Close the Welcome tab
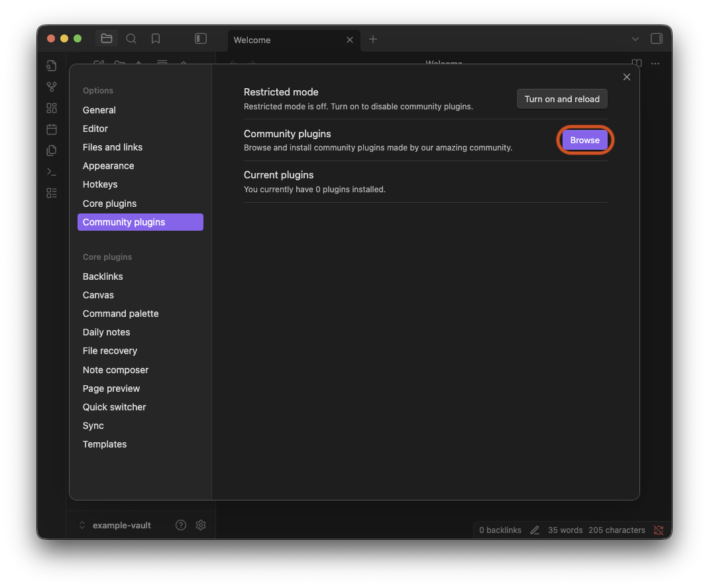The width and height of the screenshot is (709, 588). click(349, 40)
